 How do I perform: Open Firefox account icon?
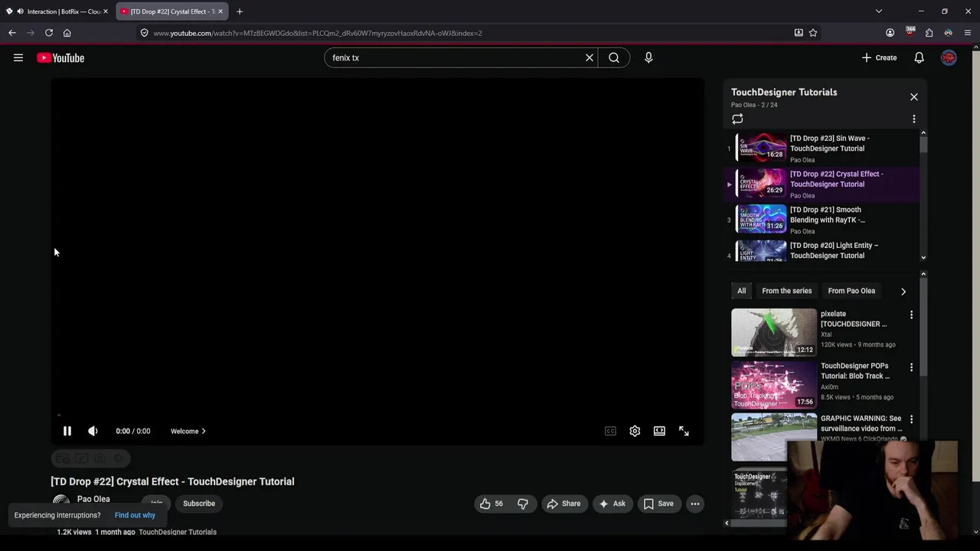coord(890,33)
